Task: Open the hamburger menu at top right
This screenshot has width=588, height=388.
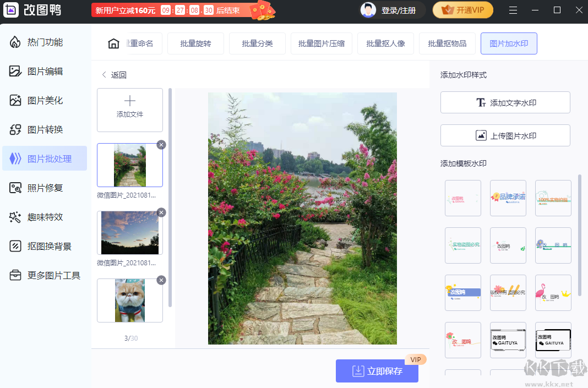Action: (513, 10)
